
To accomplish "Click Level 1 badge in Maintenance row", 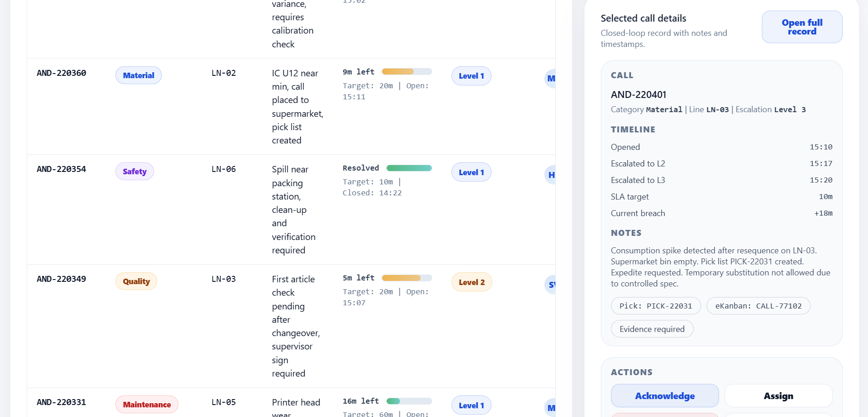I will tap(471, 406).
